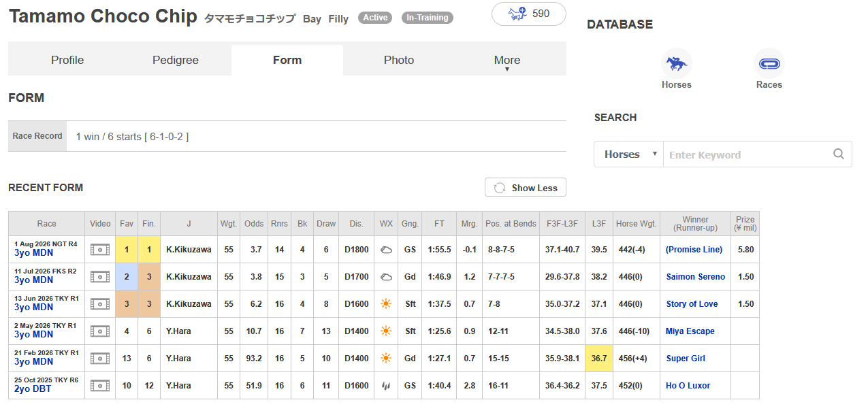Open 3yo MDN race link for 2 May 2026
Screen dimensions: 868x415
(34, 335)
